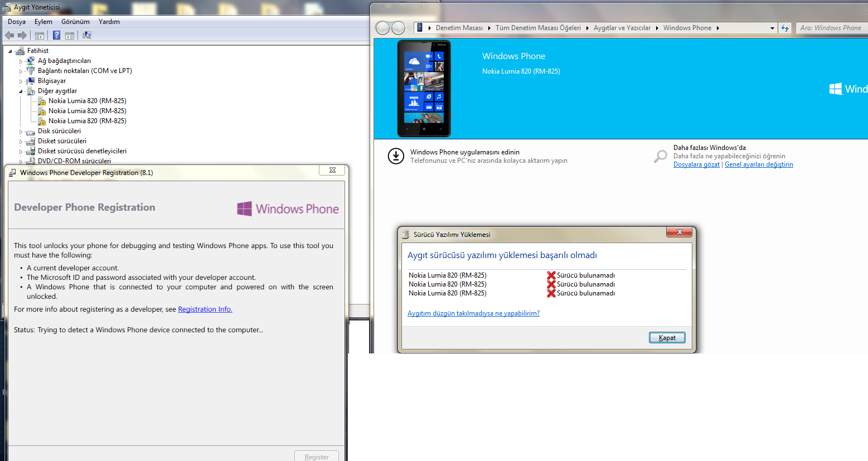Image resolution: width=868 pixels, height=461 pixels.
Task: Toggle the console tree pane icon
Action: tap(40, 35)
